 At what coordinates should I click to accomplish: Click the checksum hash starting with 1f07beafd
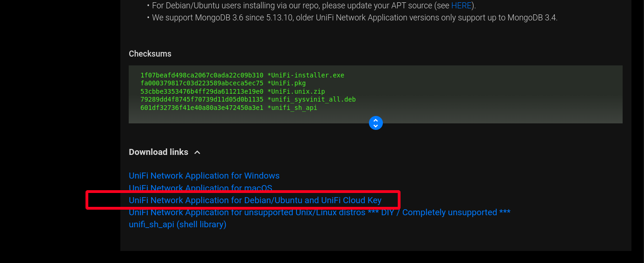pyautogui.click(x=202, y=75)
